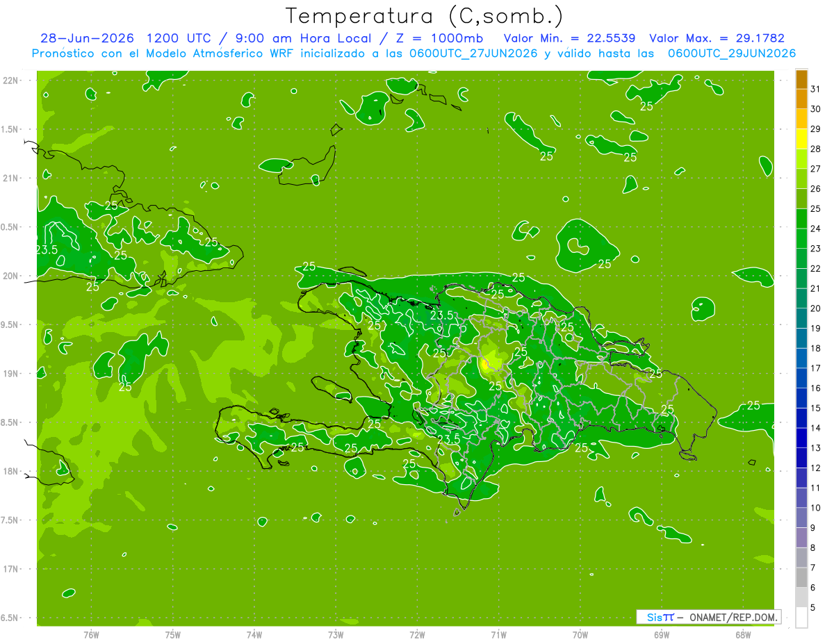The width and height of the screenshot is (834, 644).
Task: Click the legend value "10"
Action: (x=816, y=508)
